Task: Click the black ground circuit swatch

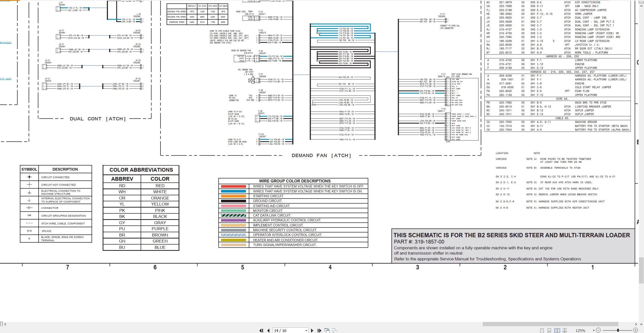Action: tap(233, 201)
